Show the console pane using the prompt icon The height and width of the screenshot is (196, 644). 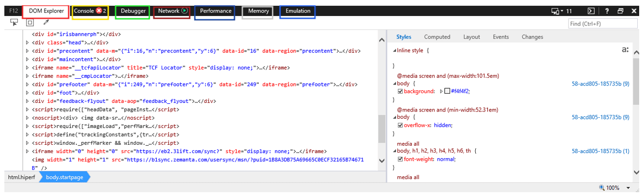(x=591, y=11)
